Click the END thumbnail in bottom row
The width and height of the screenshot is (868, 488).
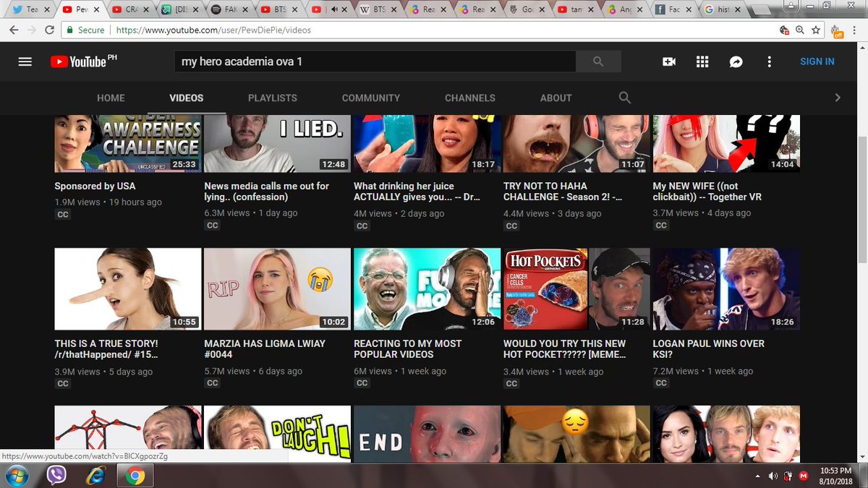click(x=427, y=433)
